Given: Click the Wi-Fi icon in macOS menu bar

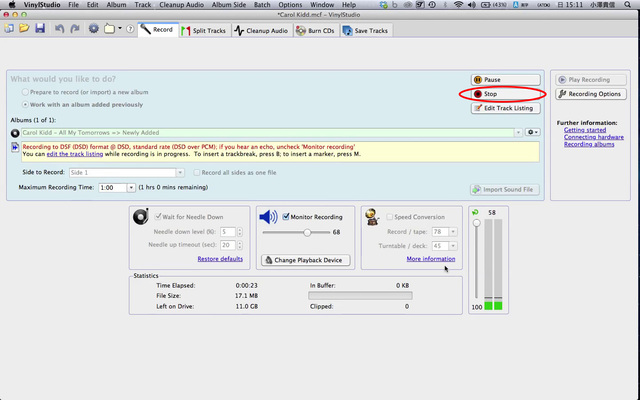Looking at the screenshot, I should tap(458, 5).
